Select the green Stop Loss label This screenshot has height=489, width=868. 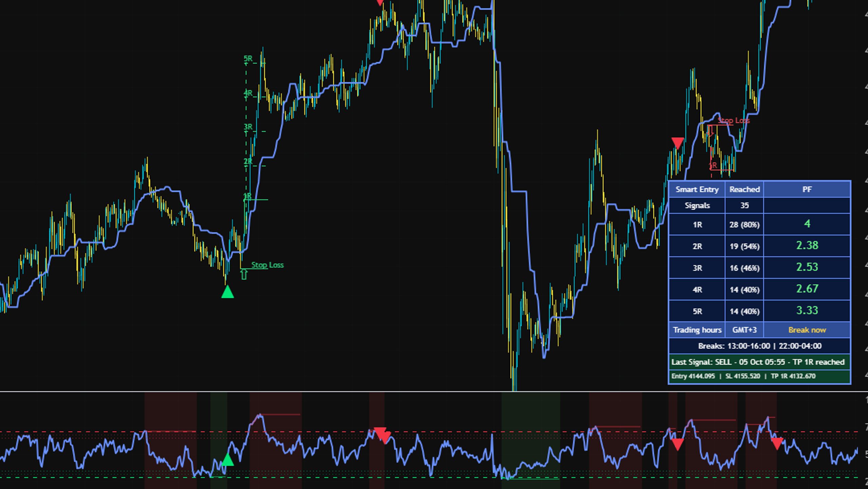267,265
